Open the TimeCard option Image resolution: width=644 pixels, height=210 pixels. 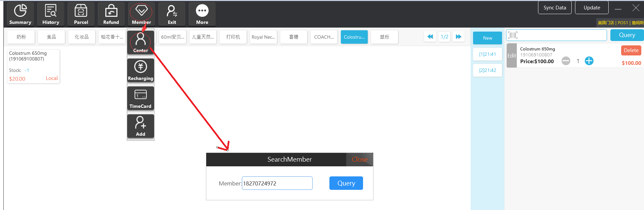coord(140,98)
